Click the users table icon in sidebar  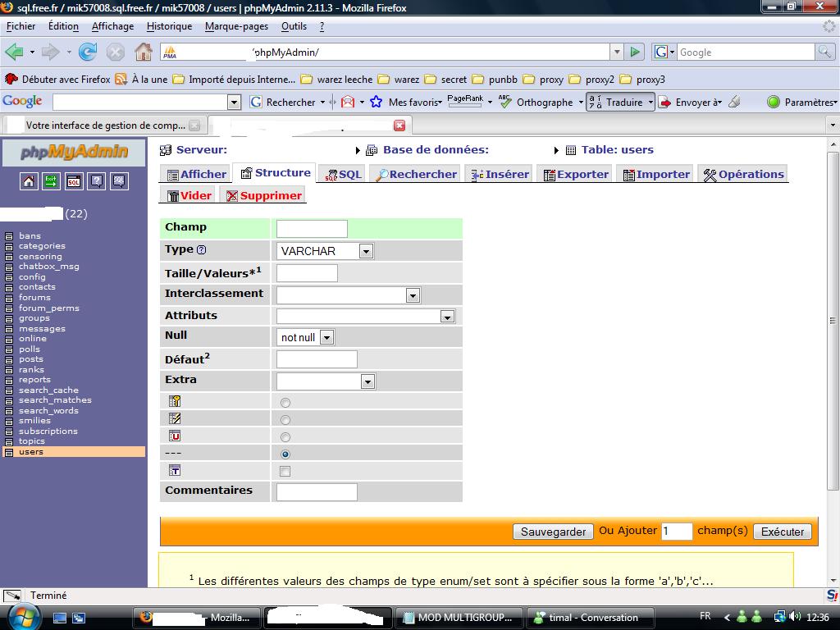(9, 452)
